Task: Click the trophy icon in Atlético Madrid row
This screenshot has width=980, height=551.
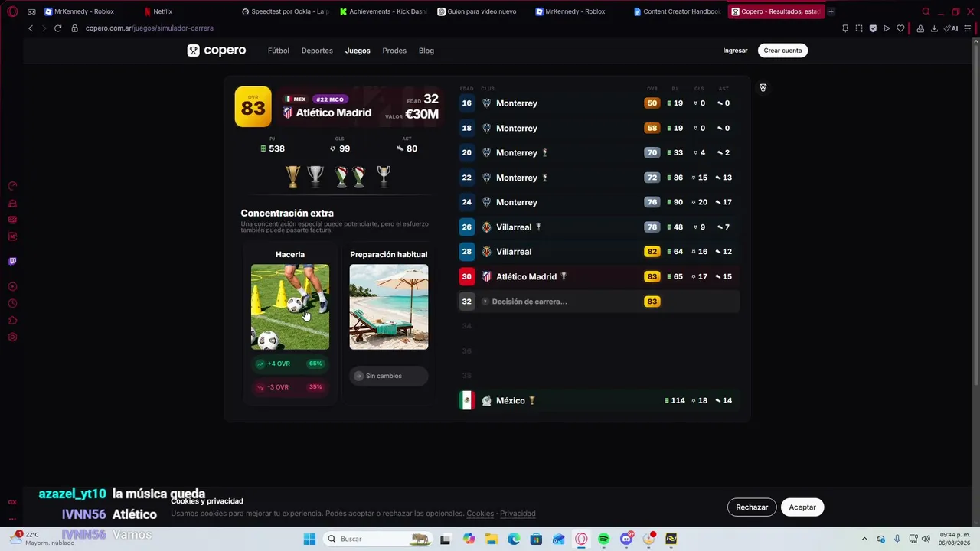Action: pos(563,276)
